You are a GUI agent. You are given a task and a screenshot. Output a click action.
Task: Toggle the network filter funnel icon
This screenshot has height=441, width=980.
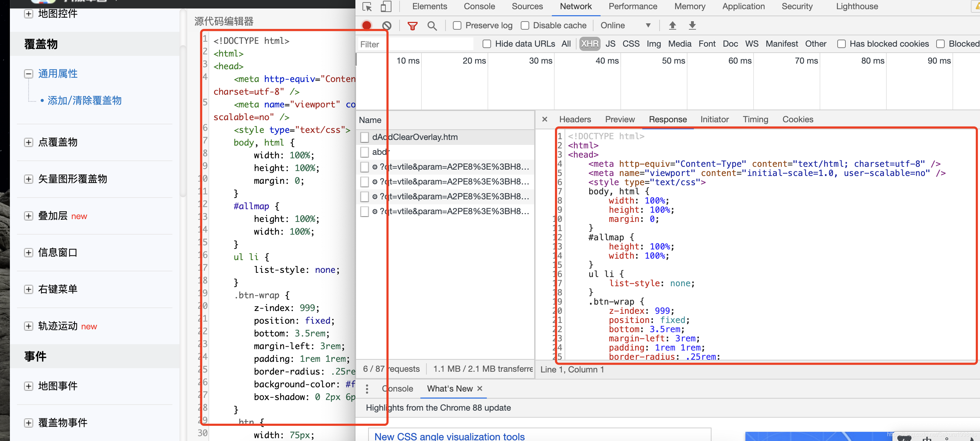coord(412,25)
